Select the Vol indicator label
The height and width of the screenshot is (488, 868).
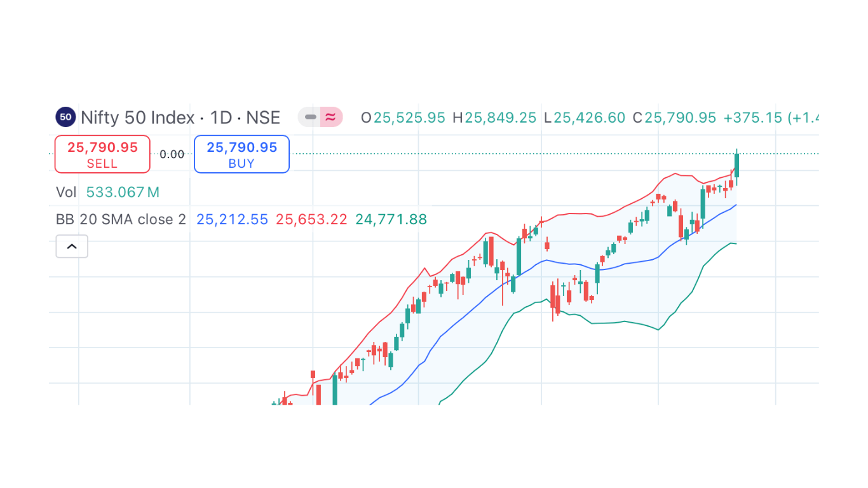[x=66, y=193]
